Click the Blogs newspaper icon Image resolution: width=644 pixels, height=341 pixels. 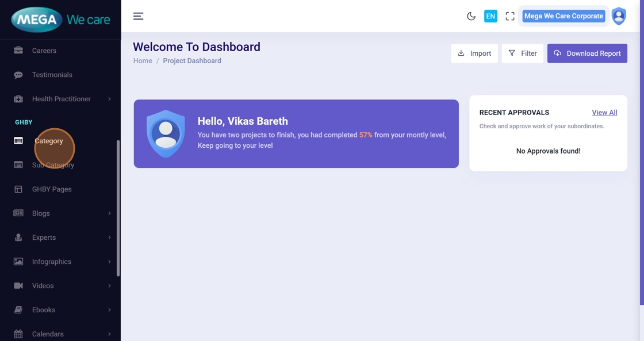18,213
